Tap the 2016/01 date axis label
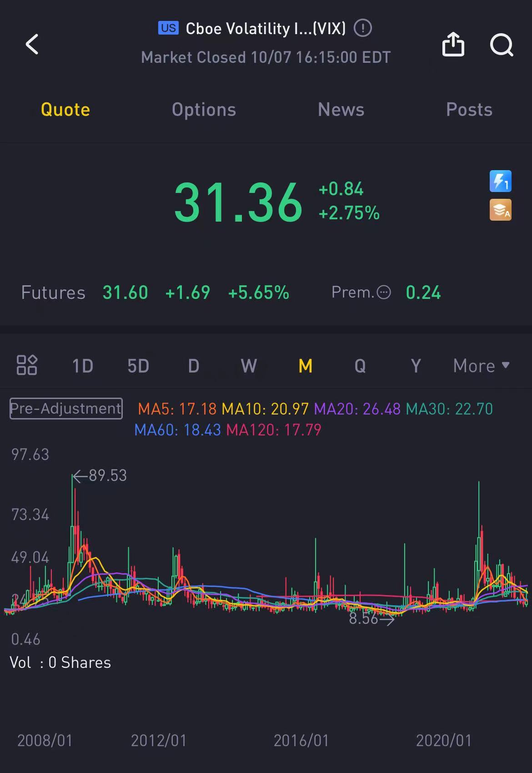The height and width of the screenshot is (773, 532). pyautogui.click(x=301, y=741)
